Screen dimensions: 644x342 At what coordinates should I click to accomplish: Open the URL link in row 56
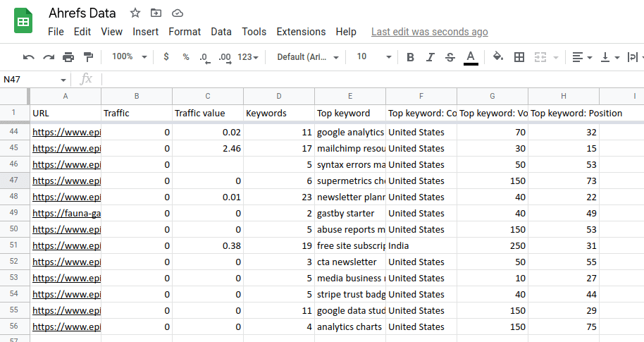[x=66, y=326]
